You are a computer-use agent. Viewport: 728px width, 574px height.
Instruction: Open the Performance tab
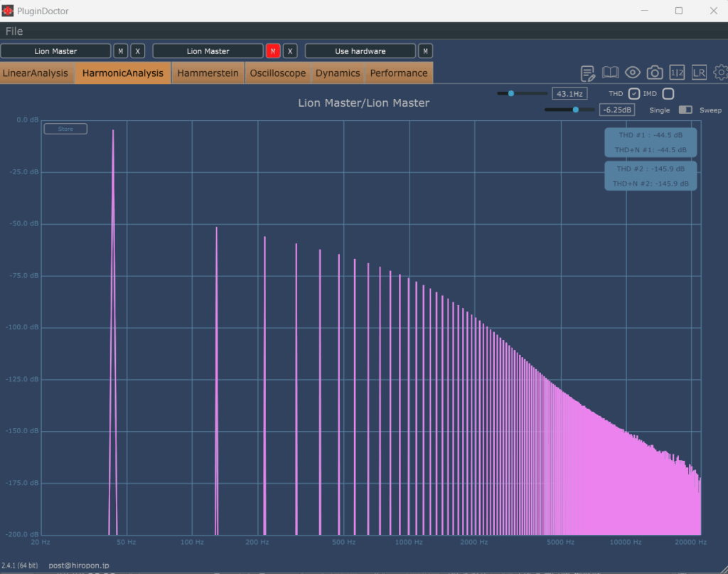(399, 73)
